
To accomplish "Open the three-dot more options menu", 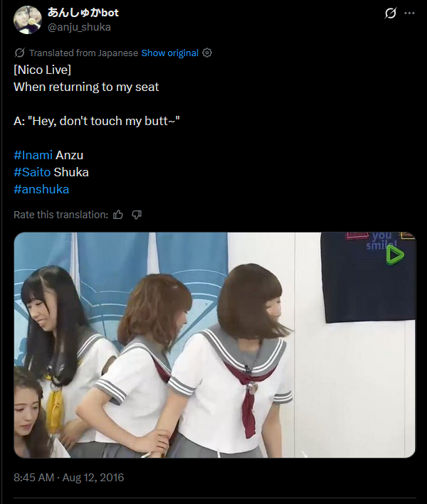I will tap(409, 14).
